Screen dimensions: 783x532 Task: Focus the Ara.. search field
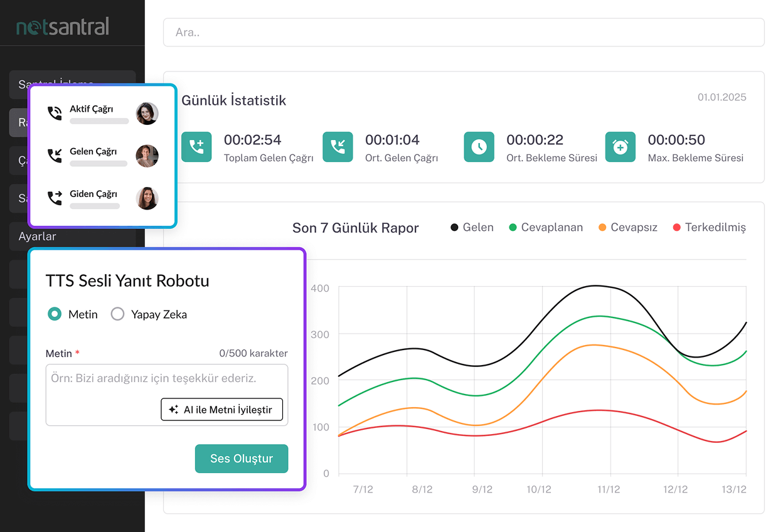(x=464, y=32)
